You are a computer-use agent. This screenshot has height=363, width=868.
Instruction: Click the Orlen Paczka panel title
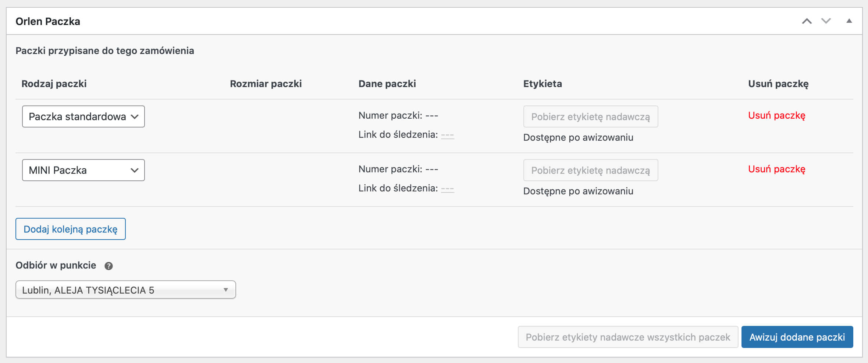(x=48, y=21)
